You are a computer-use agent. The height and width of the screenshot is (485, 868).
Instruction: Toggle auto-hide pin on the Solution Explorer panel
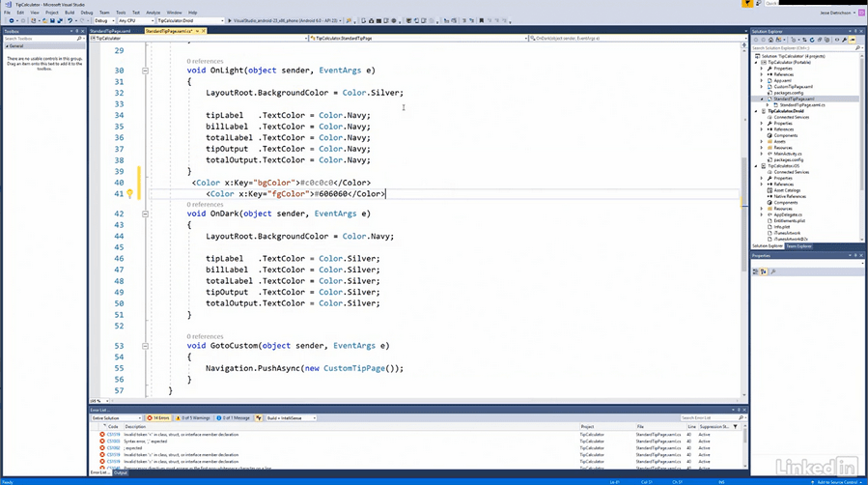tap(855, 32)
